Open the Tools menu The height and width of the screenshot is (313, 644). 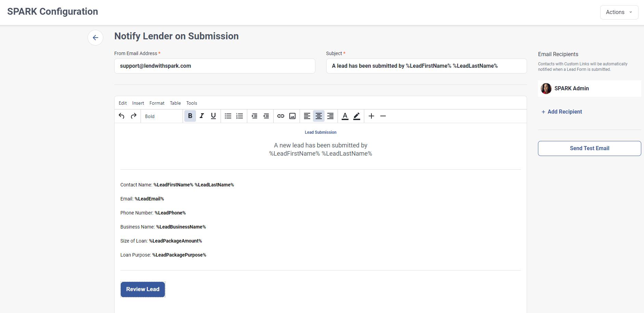pos(192,103)
